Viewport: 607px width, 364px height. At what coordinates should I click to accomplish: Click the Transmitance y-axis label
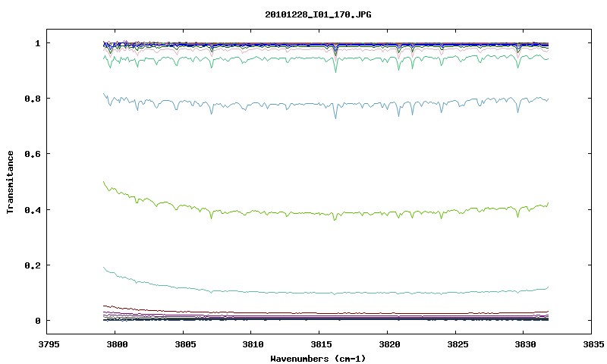coord(10,182)
